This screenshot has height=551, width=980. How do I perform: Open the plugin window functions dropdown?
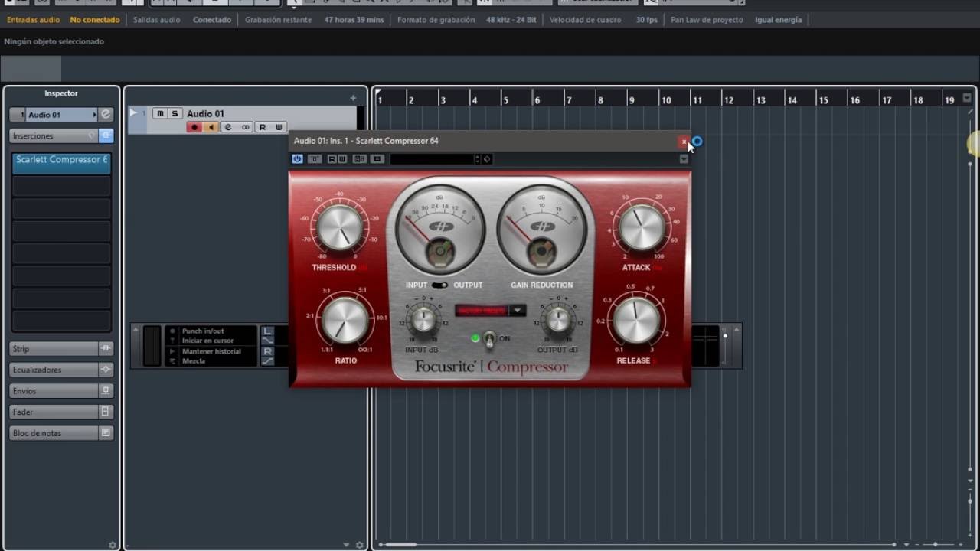[x=684, y=159]
